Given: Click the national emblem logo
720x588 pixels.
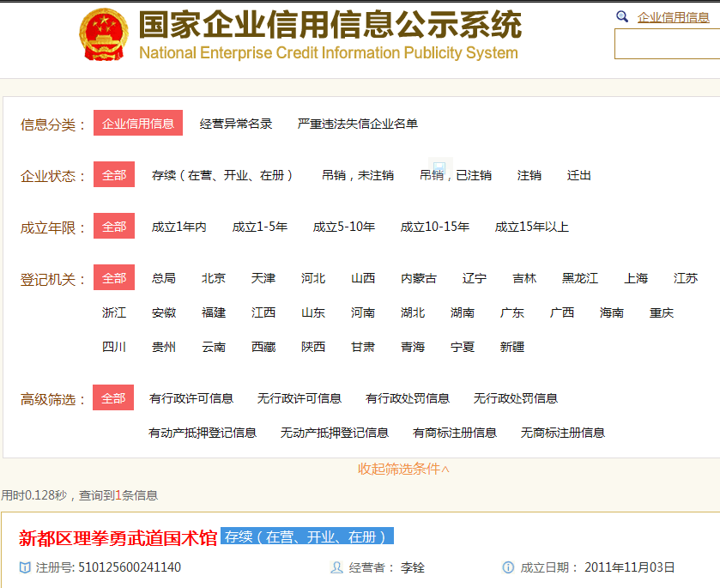Looking at the screenshot, I should click(103, 35).
